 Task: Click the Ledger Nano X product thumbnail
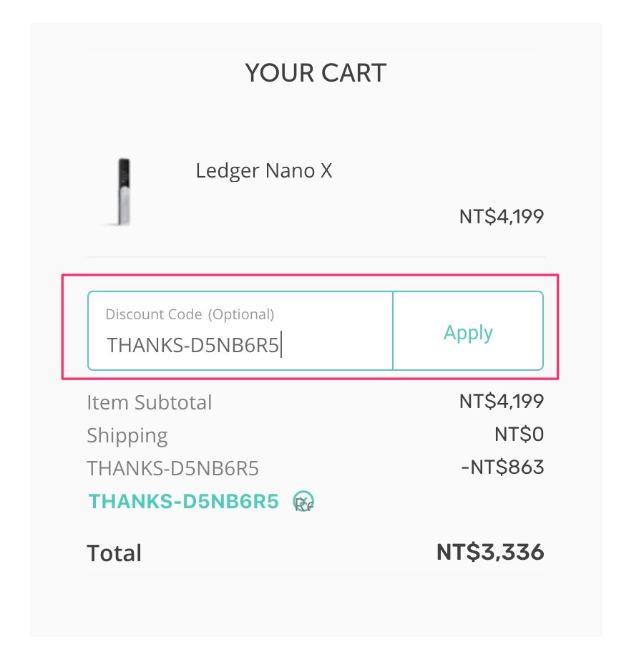[x=124, y=191]
